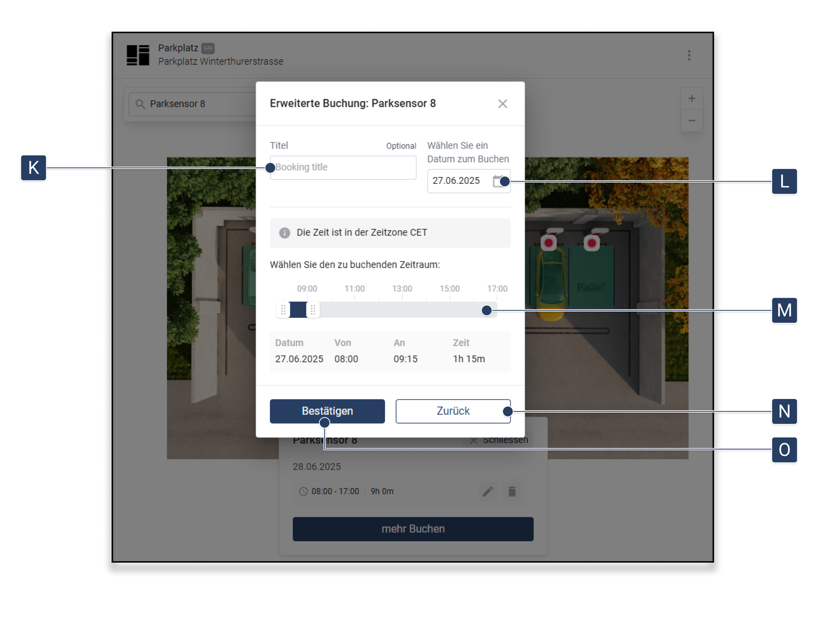840x623 pixels.
Task: Click the Schliessen button behind dialog
Action: point(499,440)
